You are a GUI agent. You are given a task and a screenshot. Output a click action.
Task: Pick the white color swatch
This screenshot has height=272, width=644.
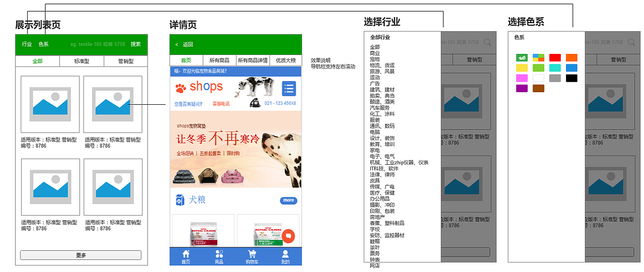click(538, 78)
